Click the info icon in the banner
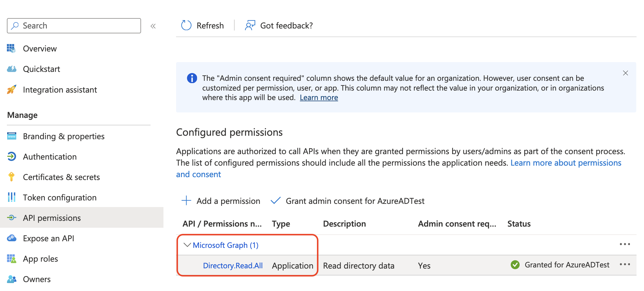Image resolution: width=644 pixels, height=291 pixels. coord(192,78)
